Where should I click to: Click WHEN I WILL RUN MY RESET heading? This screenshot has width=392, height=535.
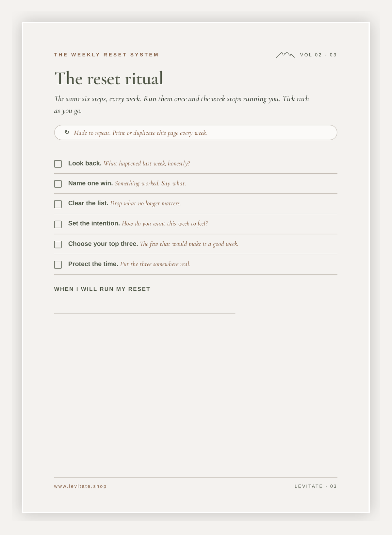pos(102,289)
